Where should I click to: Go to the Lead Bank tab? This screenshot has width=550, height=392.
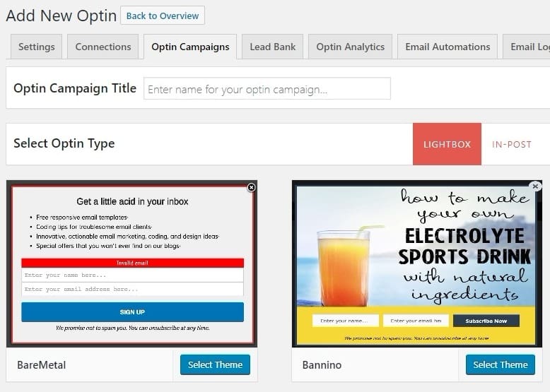point(272,47)
